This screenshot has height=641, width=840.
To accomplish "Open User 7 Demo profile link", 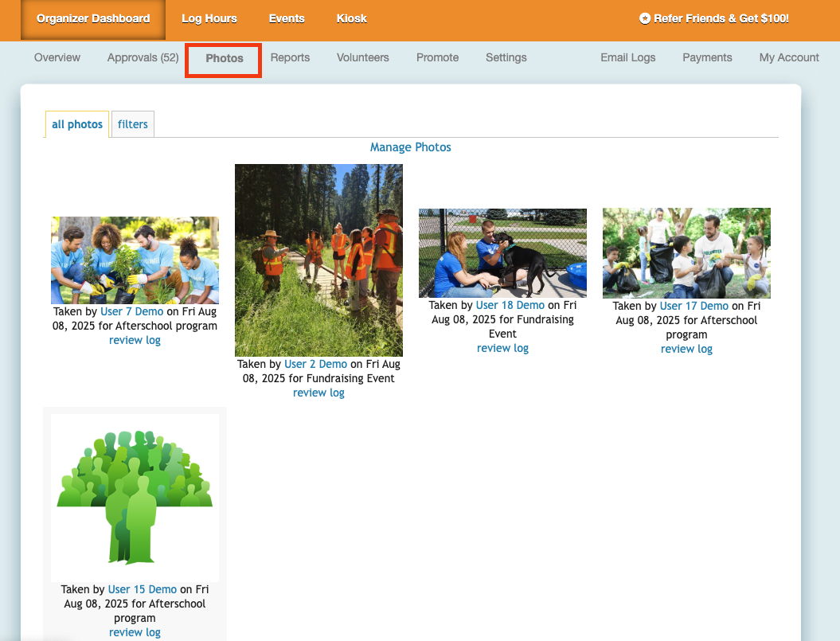I will click(x=132, y=312).
